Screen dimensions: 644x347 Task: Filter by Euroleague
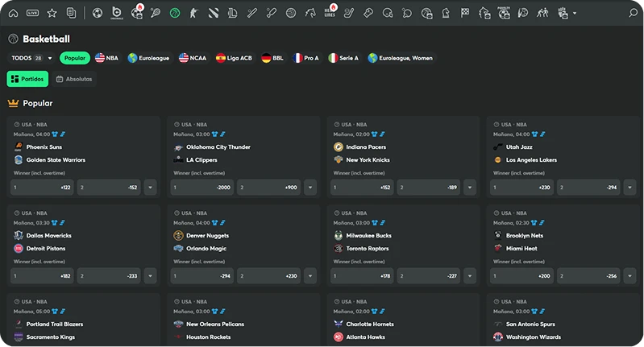click(x=148, y=58)
